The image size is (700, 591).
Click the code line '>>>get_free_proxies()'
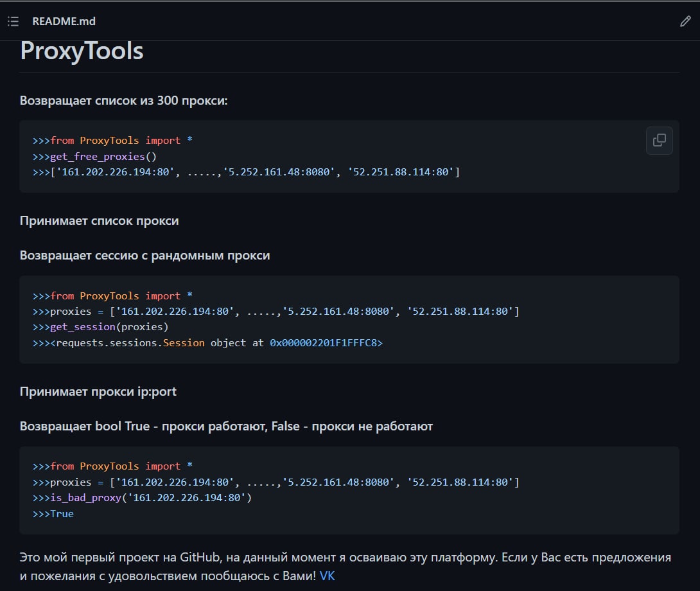[94, 156]
